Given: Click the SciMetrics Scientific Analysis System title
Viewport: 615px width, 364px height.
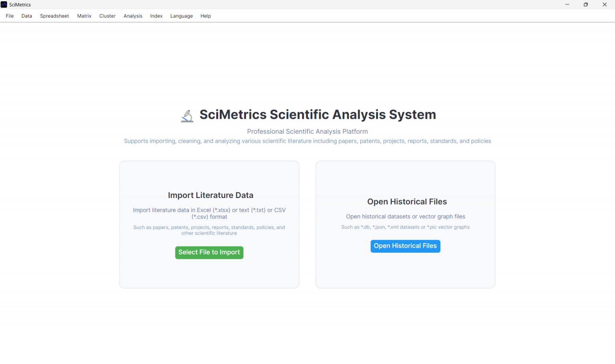Looking at the screenshot, I should click(318, 115).
